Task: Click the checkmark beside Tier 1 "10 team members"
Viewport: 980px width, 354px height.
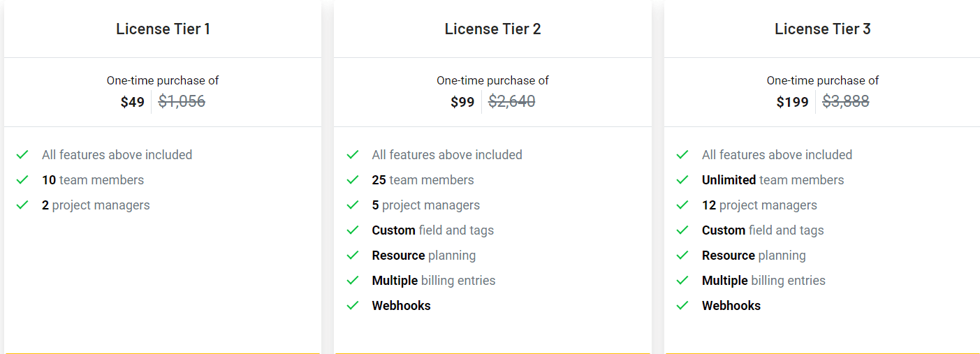Action: tap(22, 180)
